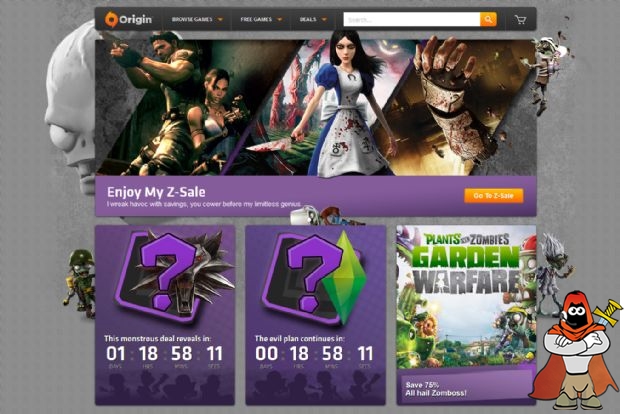Image resolution: width=625 pixels, height=414 pixels.
Task: Focus the search input field
Action: coord(412,19)
